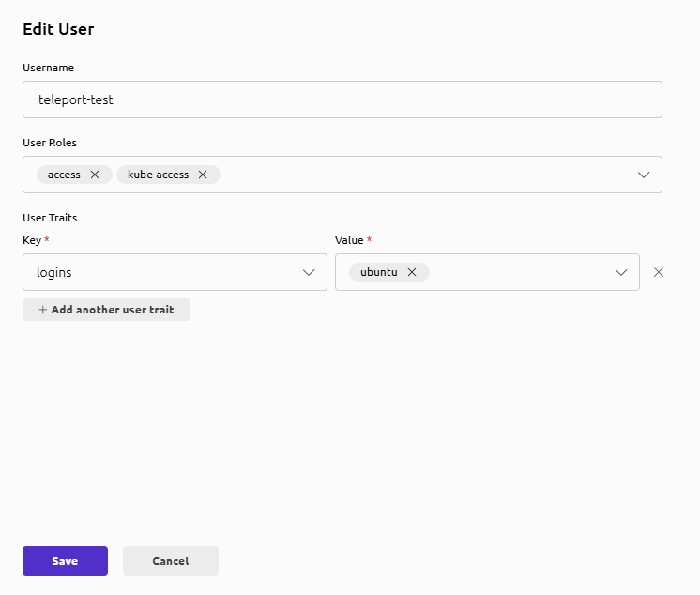Select the ubuntu chip label
700x595 pixels.
(379, 272)
